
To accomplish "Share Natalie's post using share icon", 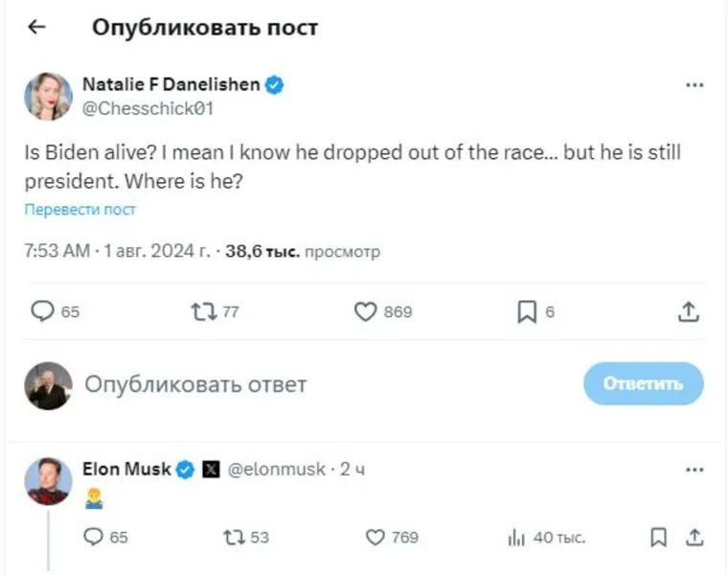I will click(687, 311).
